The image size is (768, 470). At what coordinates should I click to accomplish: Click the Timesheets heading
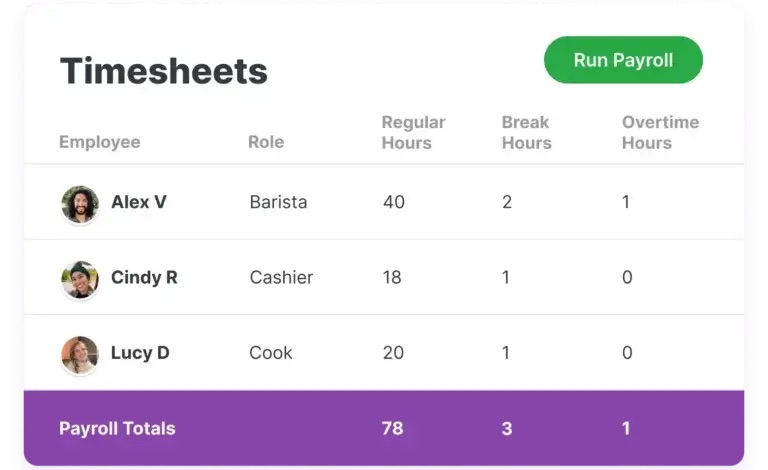click(164, 71)
